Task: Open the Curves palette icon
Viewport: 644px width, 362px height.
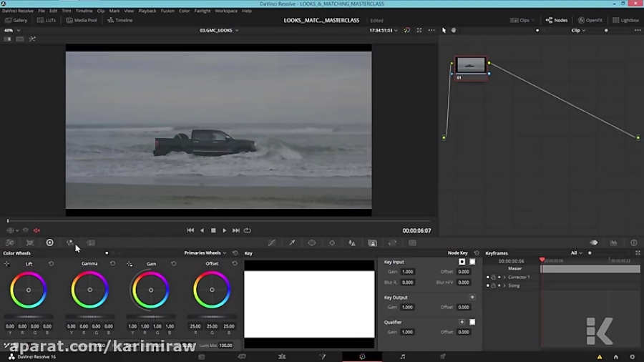Action: point(272,243)
